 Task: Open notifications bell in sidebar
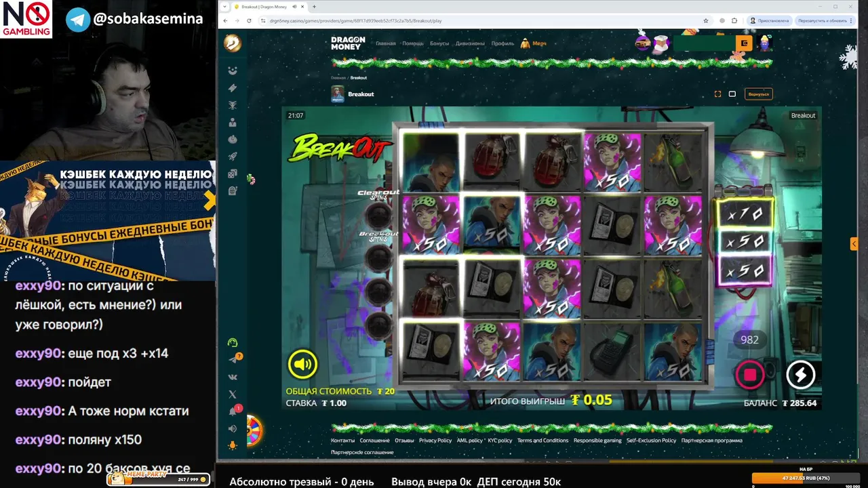pyautogui.click(x=233, y=411)
